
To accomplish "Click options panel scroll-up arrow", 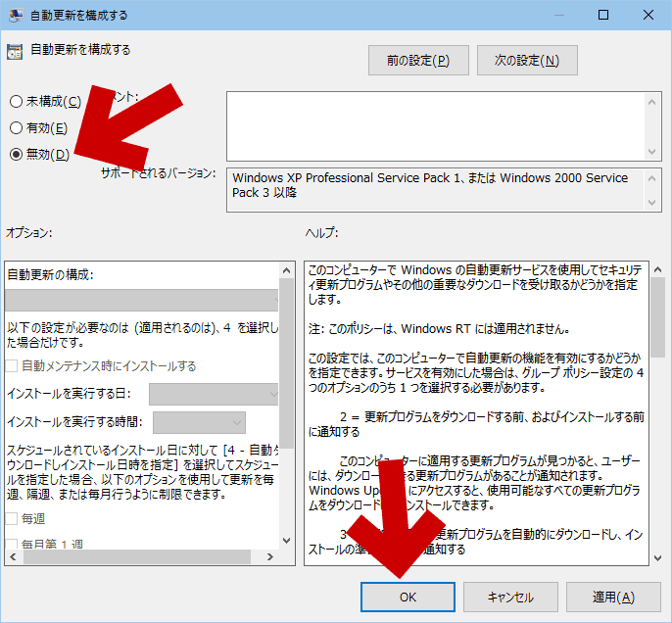I will [287, 270].
